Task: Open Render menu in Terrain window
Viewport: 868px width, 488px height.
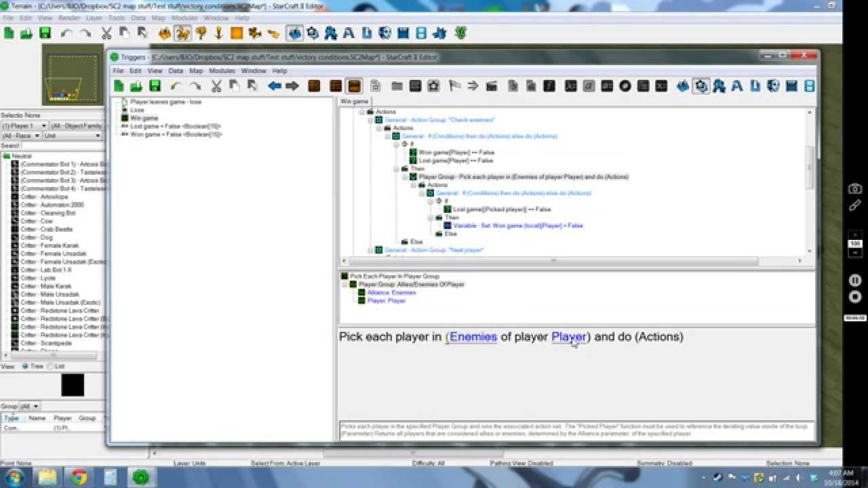Action: pyautogui.click(x=69, y=18)
